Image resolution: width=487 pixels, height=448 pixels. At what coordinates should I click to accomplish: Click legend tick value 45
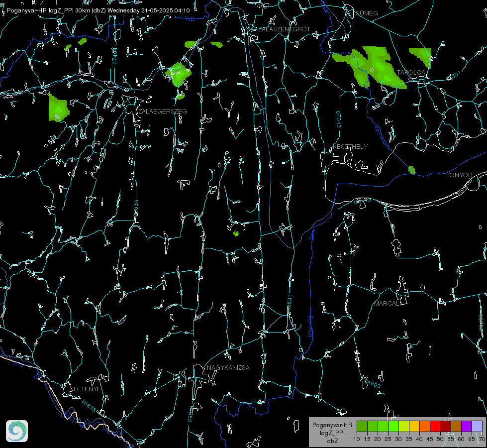[429, 439]
